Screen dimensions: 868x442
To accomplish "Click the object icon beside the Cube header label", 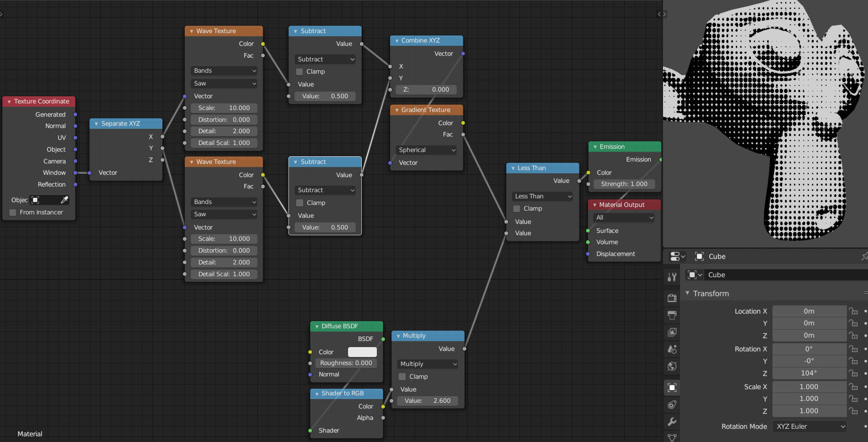I will pos(699,256).
